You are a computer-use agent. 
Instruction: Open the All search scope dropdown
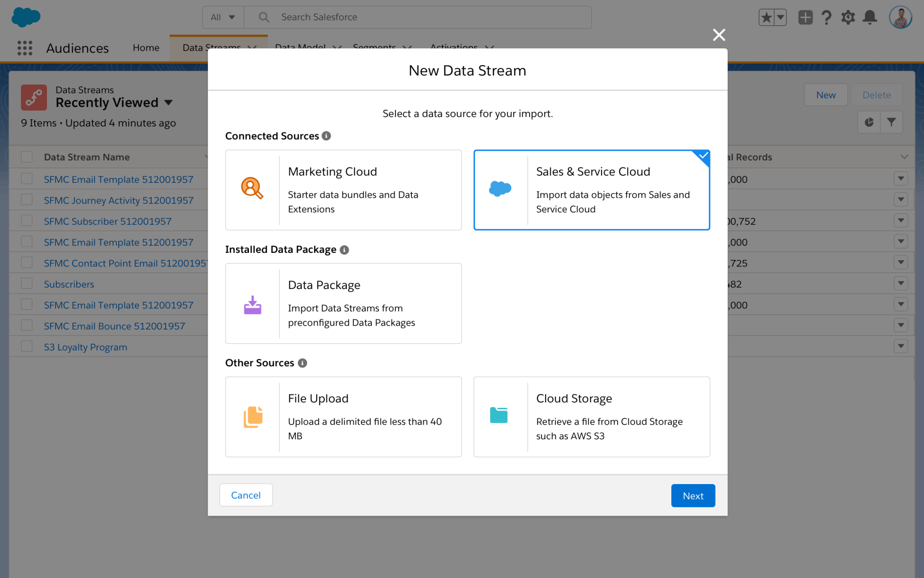(x=222, y=17)
